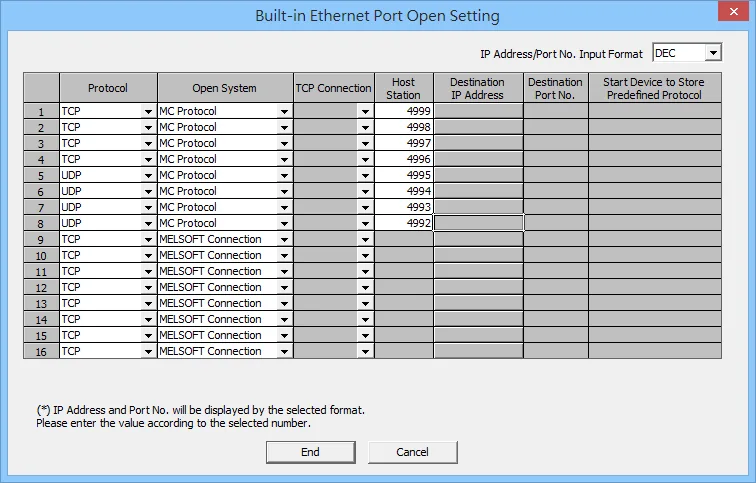The image size is (756, 483).
Task: Select MC Protocol text in row 1
Action: point(188,111)
